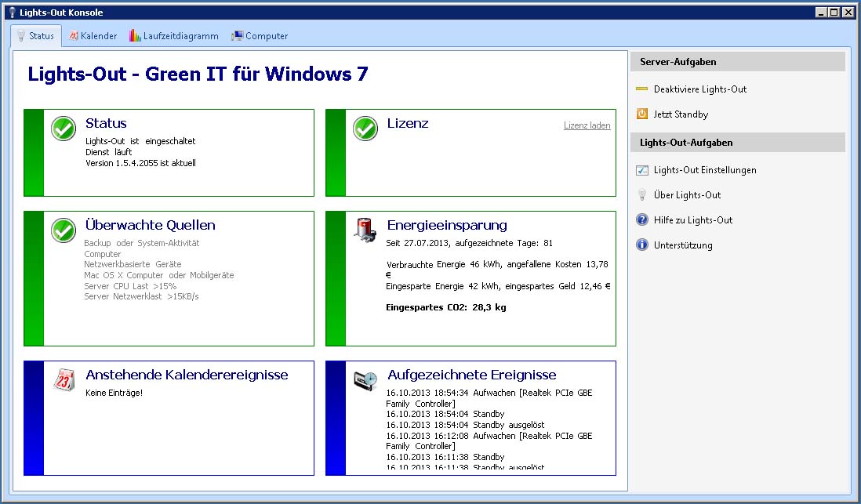The height and width of the screenshot is (504, 861).
Task: Click the clock icon beside Aufgezeichnete Ereignisse
Action: pyautogui.click(x=365, y=380)
